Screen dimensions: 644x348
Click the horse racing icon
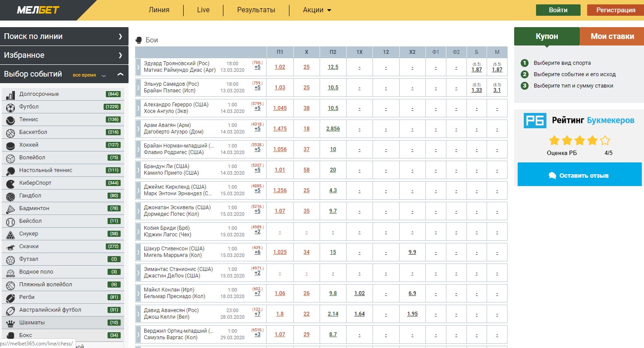[x=10, y=246]
